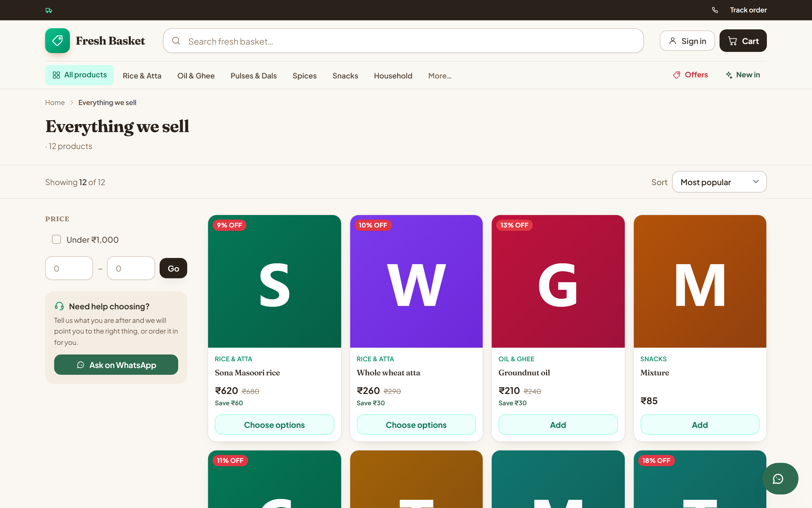Open the Sign in button
The height and width of the screenshot is (508, 812).
(687, 41)
